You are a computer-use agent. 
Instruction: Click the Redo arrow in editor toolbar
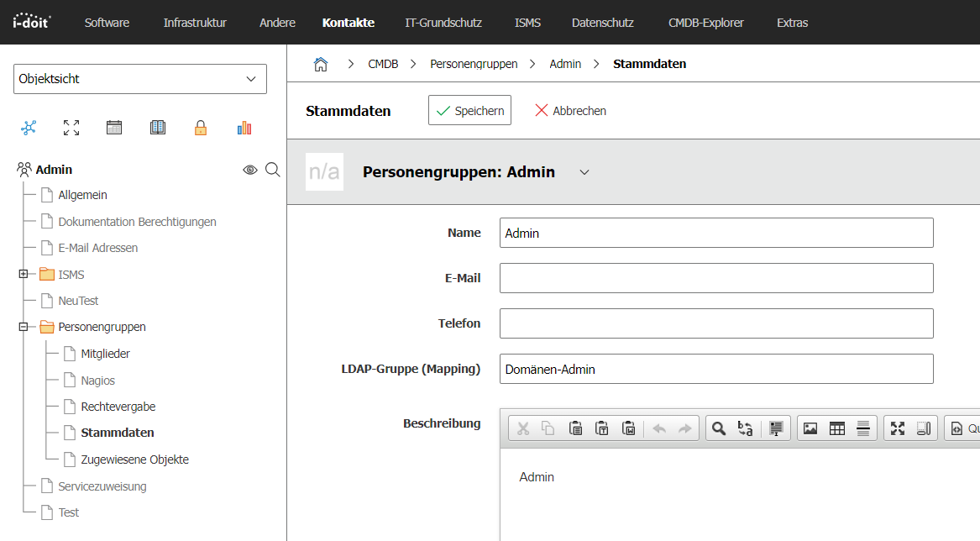(685, 428)
